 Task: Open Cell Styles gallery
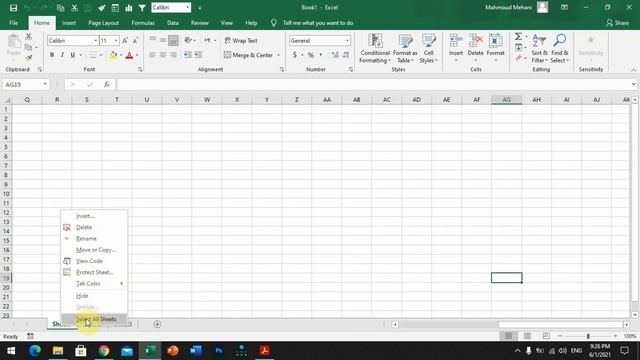[x=429, y=48]
